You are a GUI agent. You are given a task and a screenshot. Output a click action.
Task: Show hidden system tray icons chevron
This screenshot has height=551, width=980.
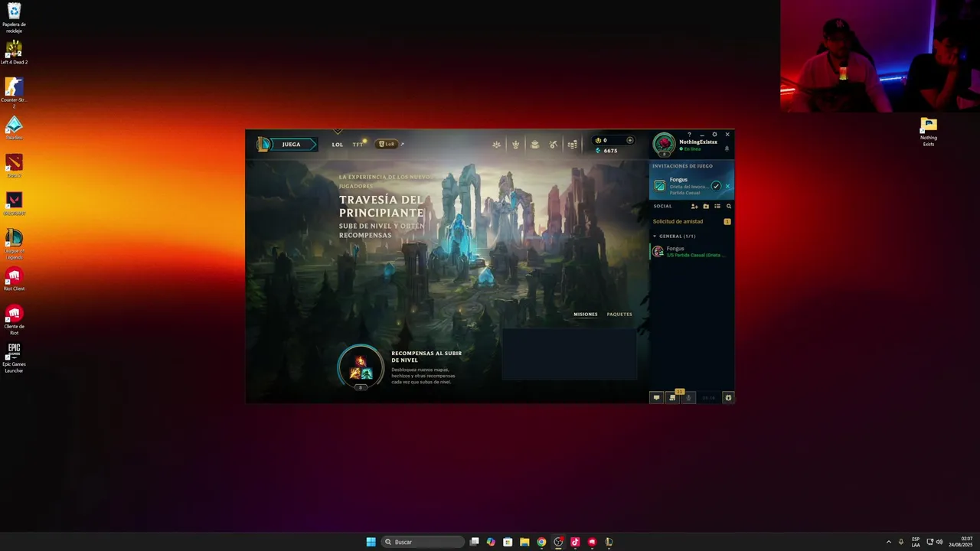pyautogui.click(x=889, y=542)
